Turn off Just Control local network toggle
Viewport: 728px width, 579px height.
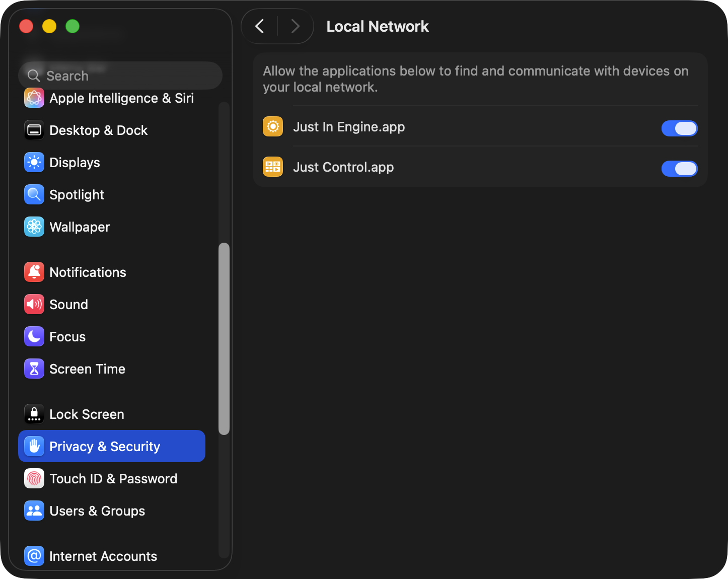tap(679, 169)
